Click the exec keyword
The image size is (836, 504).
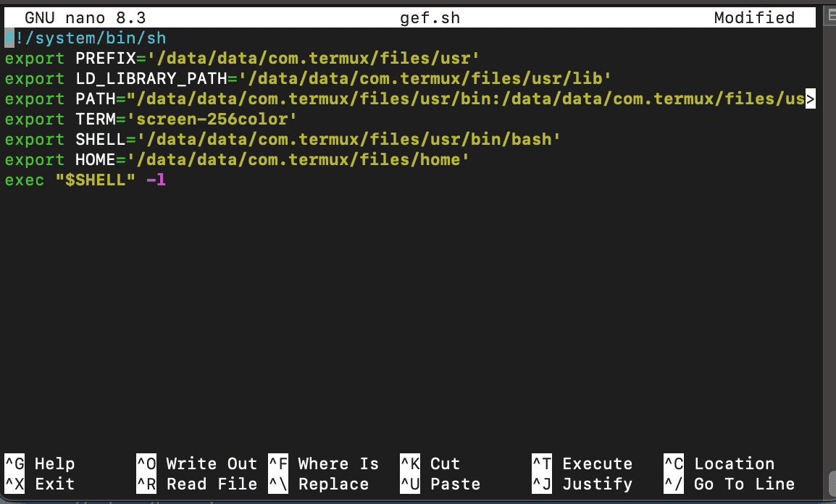coord(25,180)
